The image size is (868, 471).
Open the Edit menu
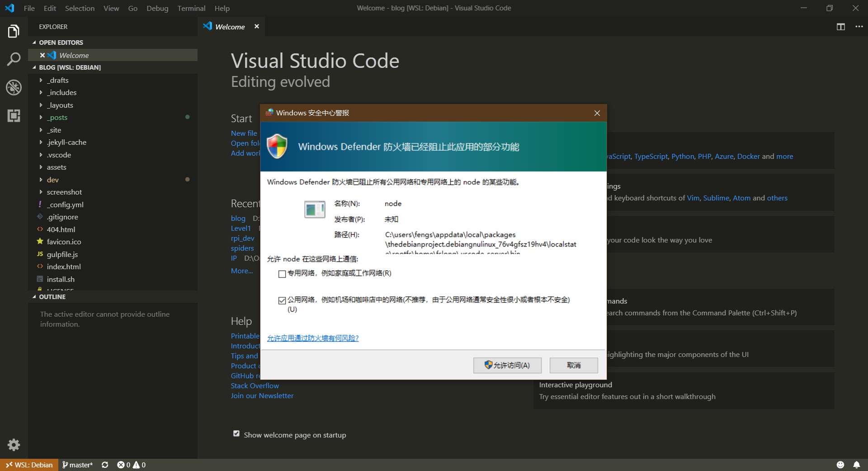[x=50, y=8]
